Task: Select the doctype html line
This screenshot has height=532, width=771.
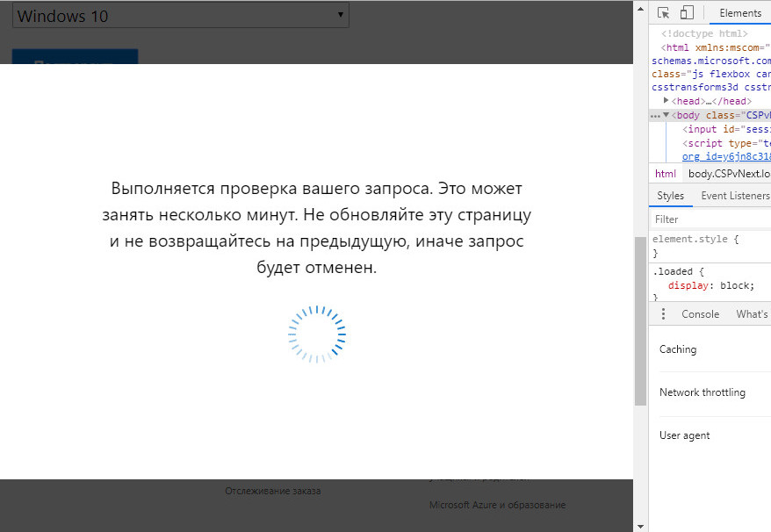Action: click(x=704, y=33)
